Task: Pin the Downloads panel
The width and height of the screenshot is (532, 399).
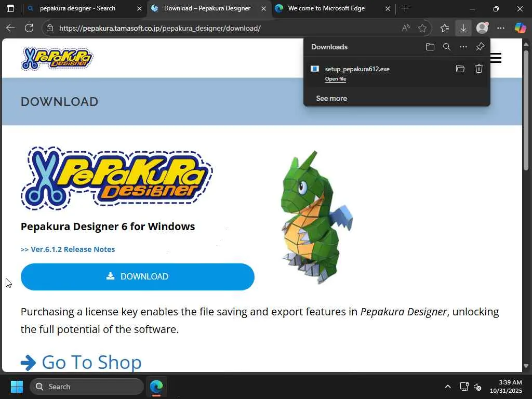Action: [x=480, y=47]
